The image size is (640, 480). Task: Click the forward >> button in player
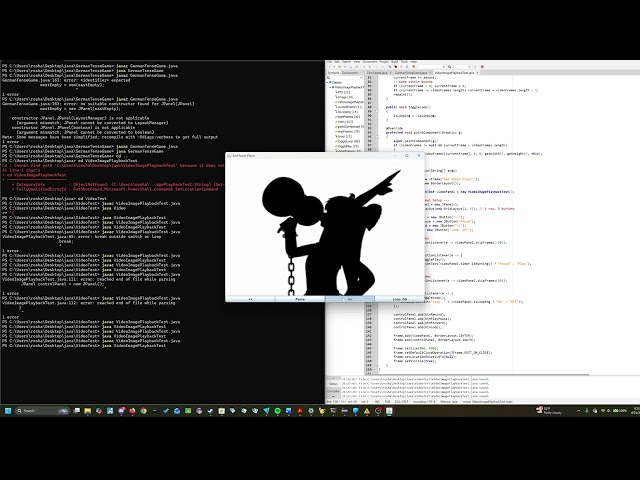(x=350, y=299)
